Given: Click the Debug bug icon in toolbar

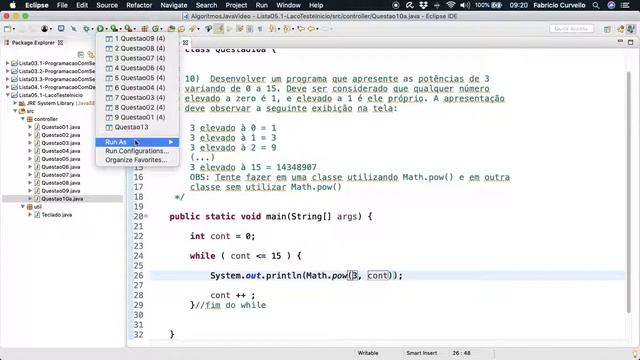Looking at the screenshot, I should (86, 29).
